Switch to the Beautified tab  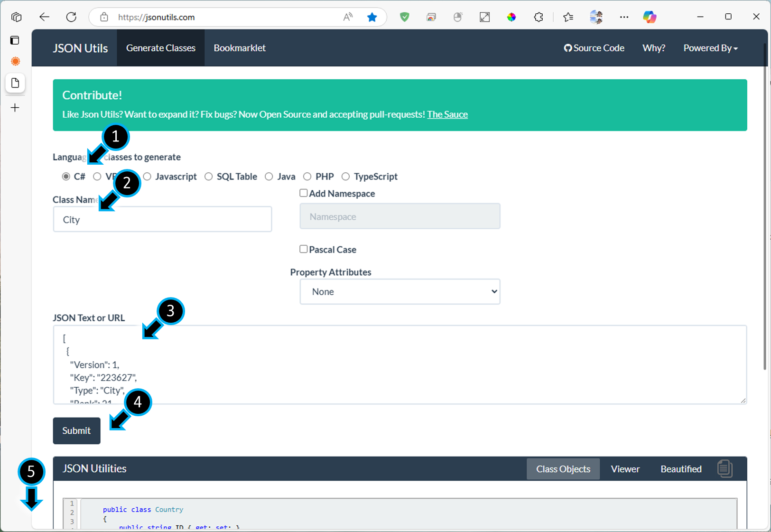(681, 469)
